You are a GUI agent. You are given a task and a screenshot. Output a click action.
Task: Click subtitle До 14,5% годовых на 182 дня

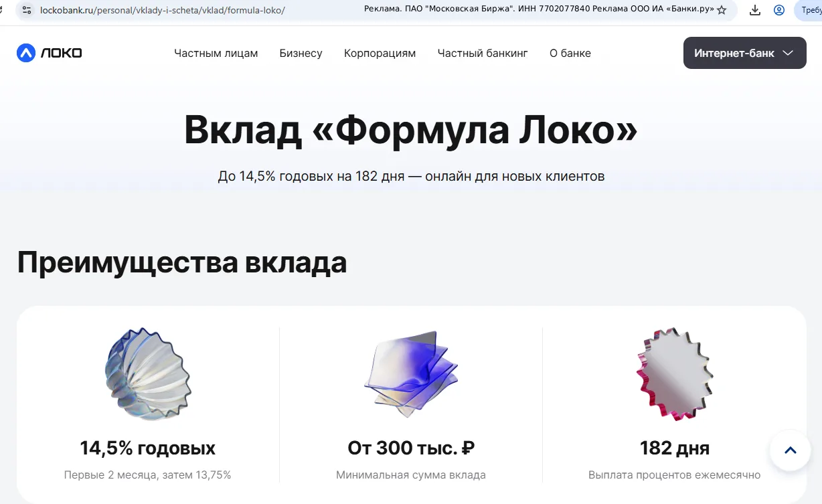click(411, 177)
